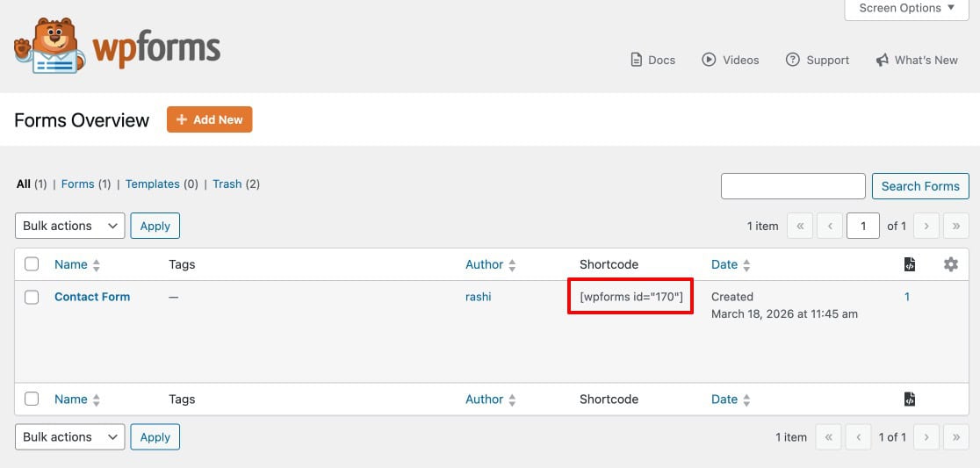Click the shortcode text [wpforms id="170"]
980x468 pixels.
pos(630,297)
